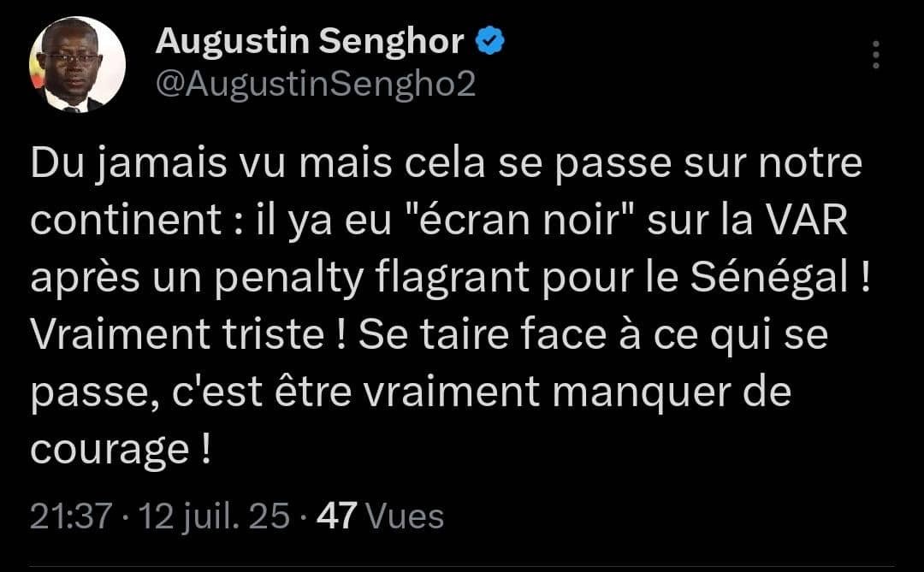Open Augustin Senghor's profile picture
This screenshot has height=572, width=924.
[77, 64]
